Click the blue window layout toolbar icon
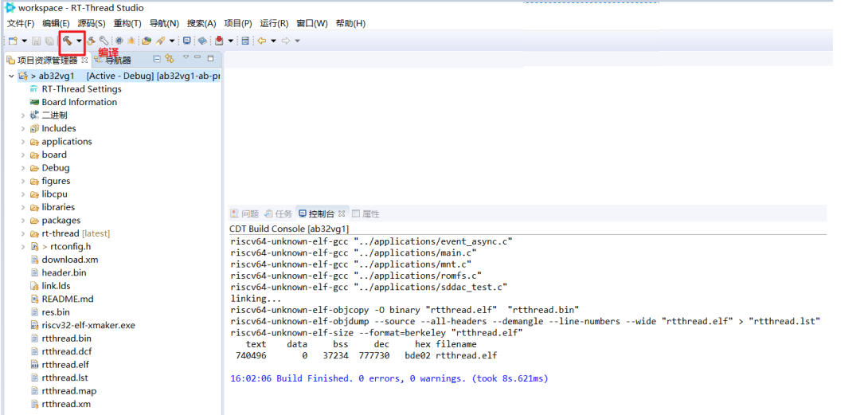 pos(245,41)
